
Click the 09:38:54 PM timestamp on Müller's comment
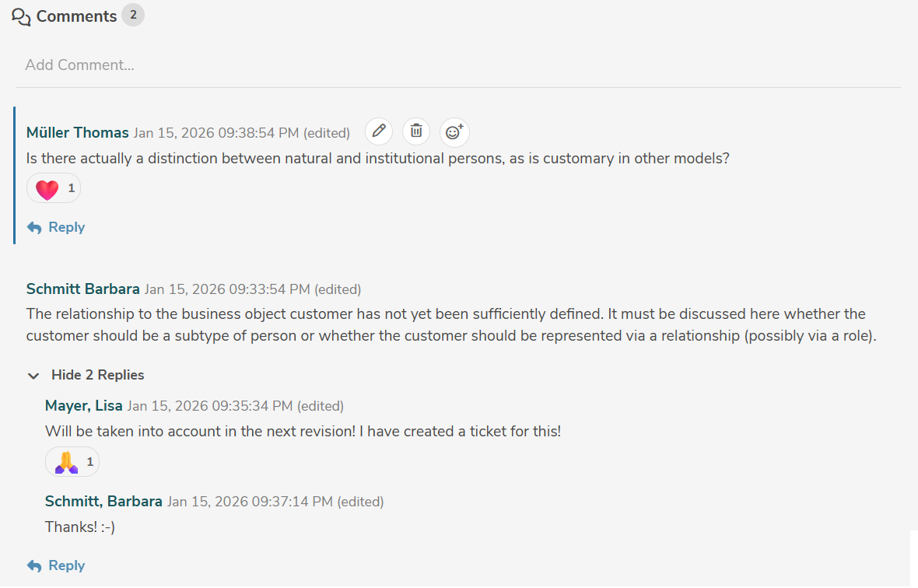coord(216,133)
